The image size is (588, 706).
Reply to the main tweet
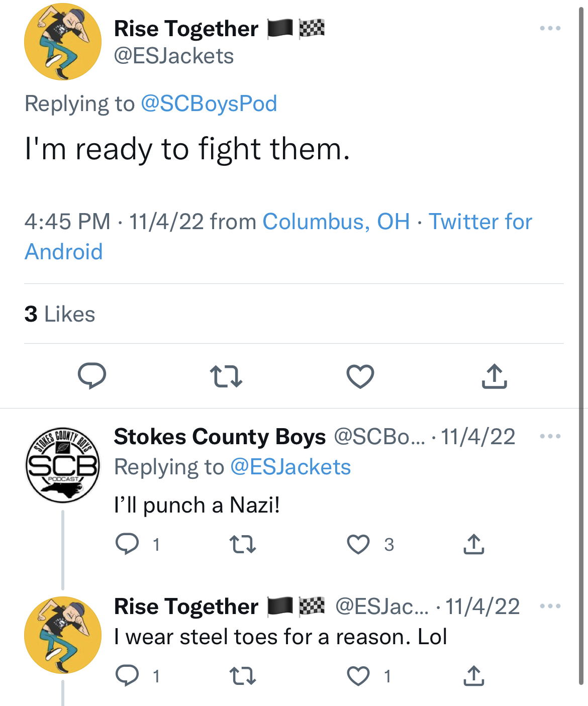point(92,376)
